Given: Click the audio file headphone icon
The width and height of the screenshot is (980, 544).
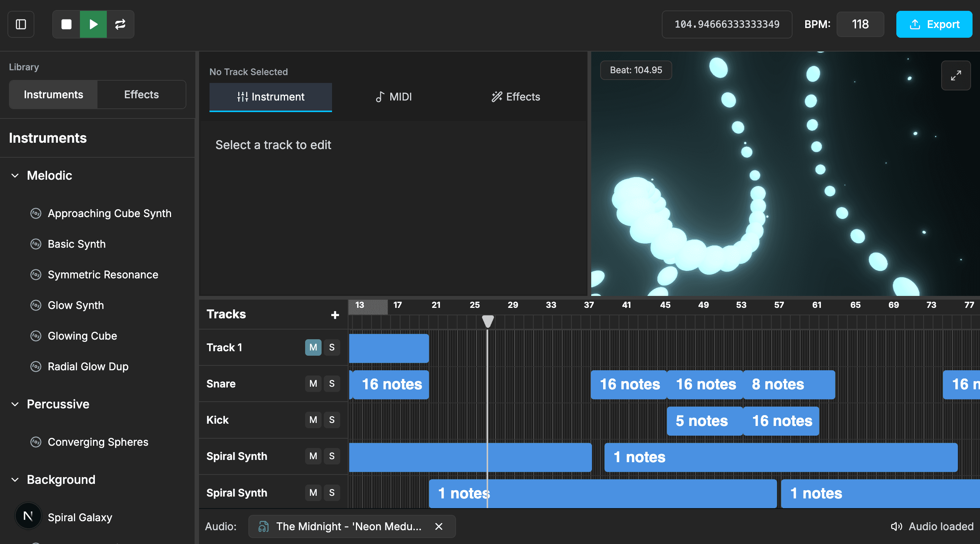Looking at the screenshot, I should click(x=263, y=526).
